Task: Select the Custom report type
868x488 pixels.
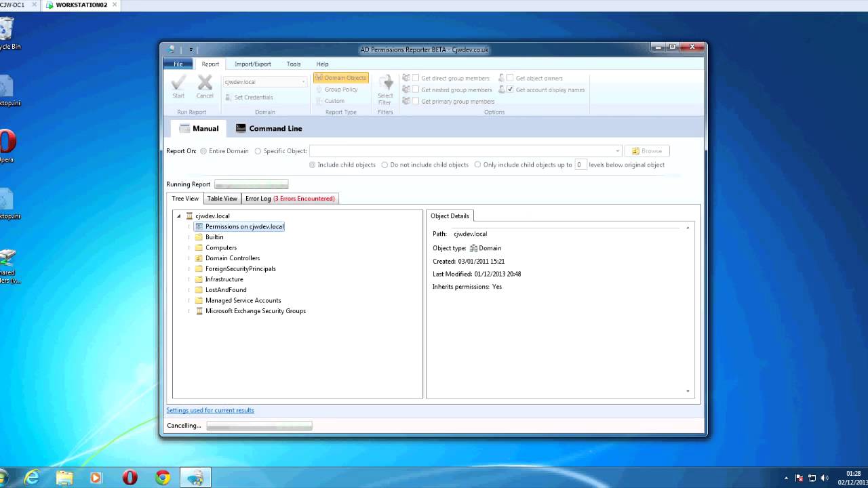Action: coord(330,101)
